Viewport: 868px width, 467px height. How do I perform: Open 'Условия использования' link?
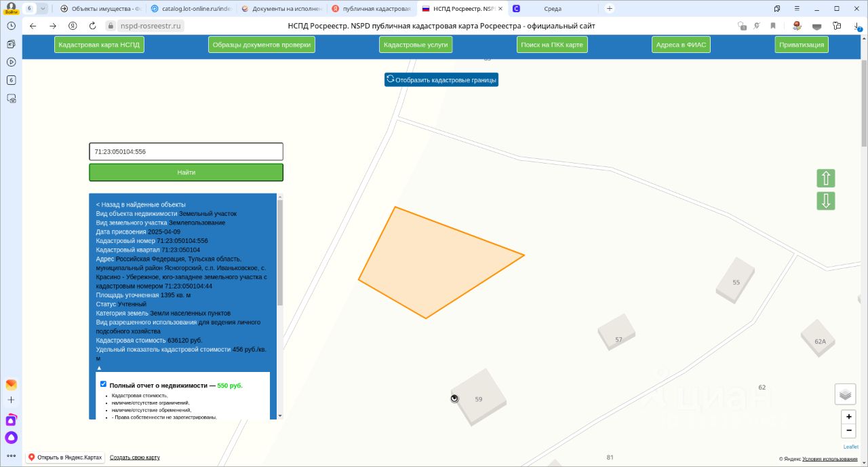(x=829, y=460)
